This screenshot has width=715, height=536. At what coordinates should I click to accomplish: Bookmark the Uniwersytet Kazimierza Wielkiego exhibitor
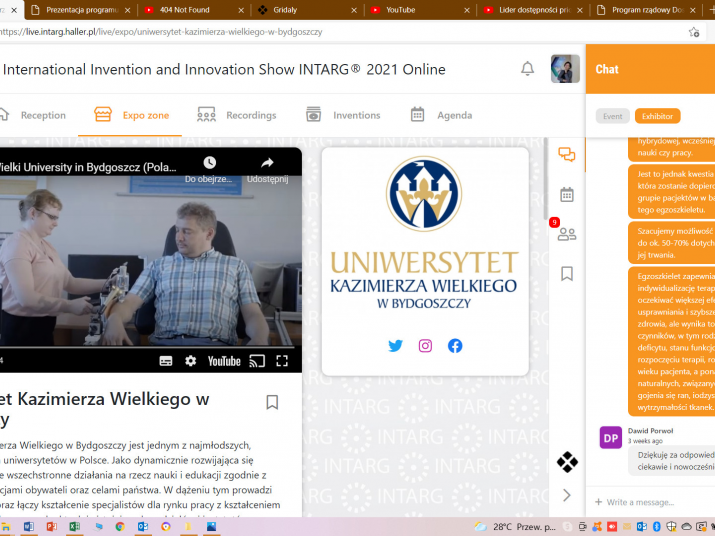pyautogui.click(x=272, y=402)
